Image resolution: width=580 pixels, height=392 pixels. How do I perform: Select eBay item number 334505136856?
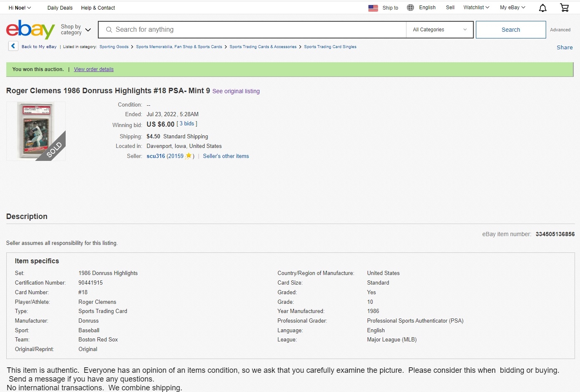[x=555, y=234]
